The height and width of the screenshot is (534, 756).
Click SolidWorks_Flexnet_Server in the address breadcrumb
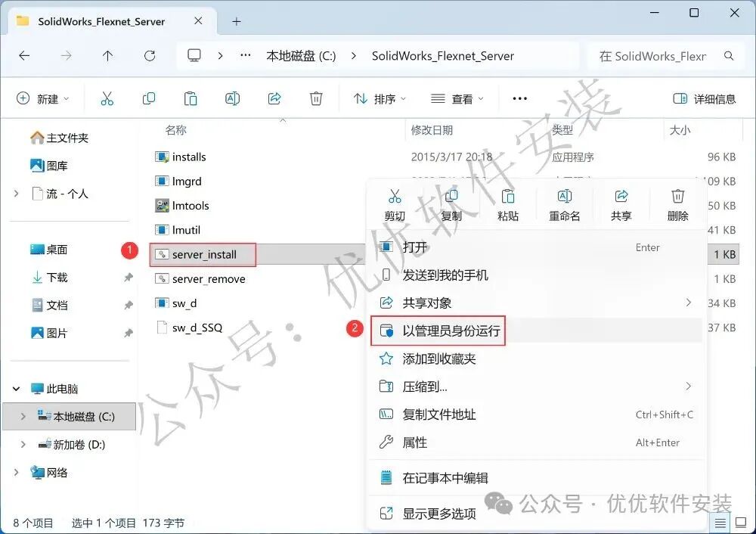point(442,56)
